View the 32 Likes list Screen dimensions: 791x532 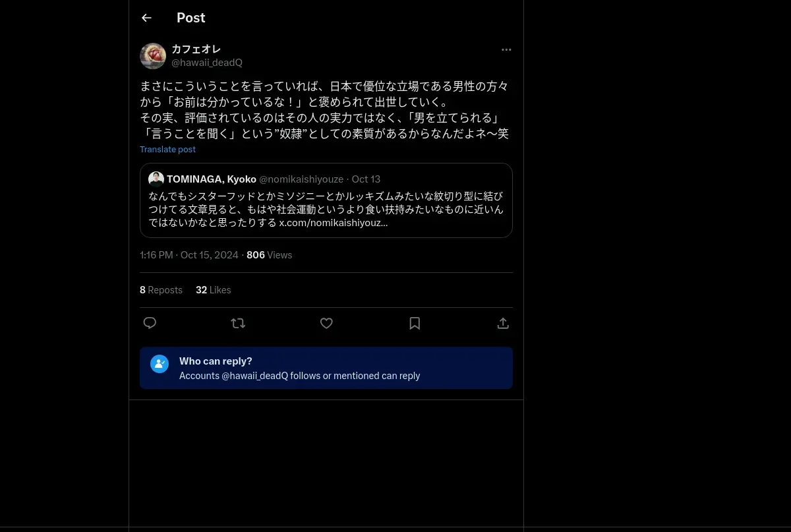[213, 290]
